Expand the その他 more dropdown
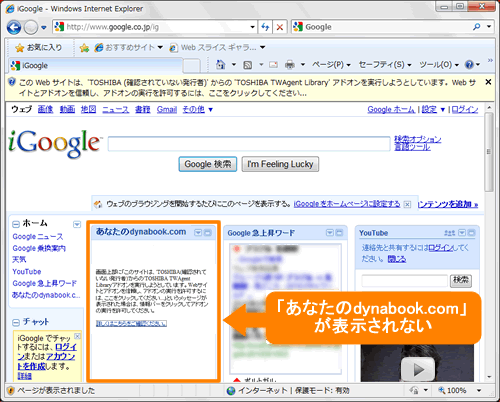The height and width of the screenshot is (402, 500). (197, 109)
